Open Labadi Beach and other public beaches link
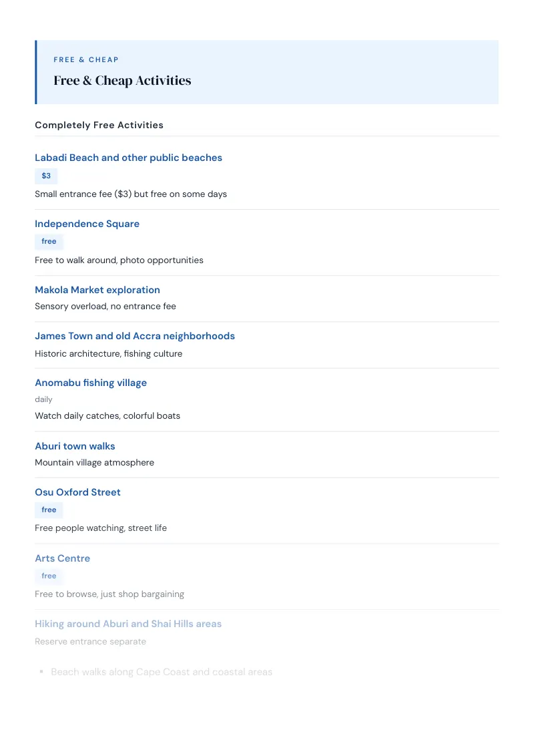Screen dimensions: 534x756 tap(128, 158)
